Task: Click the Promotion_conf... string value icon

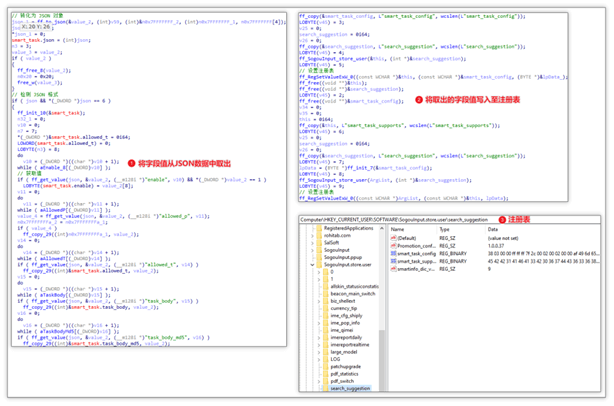Action: (x=393, y=246)
